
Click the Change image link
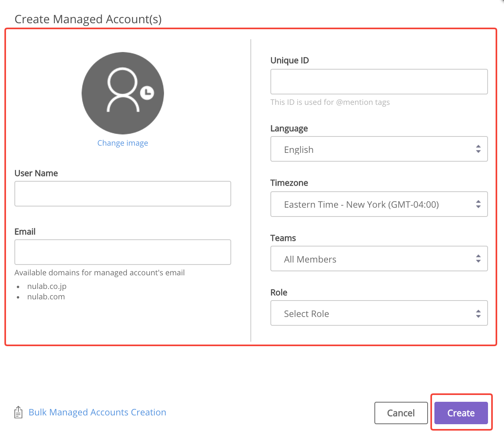click(123, 143)
